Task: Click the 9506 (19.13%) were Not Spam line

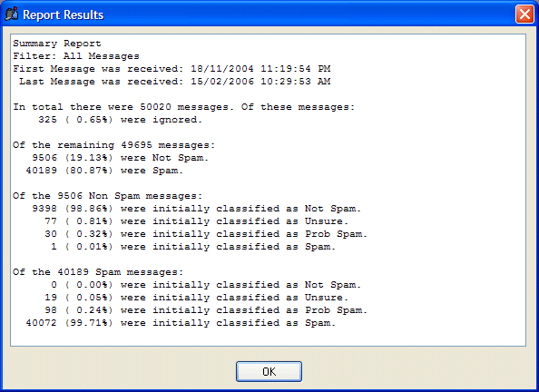Action: 121,158
